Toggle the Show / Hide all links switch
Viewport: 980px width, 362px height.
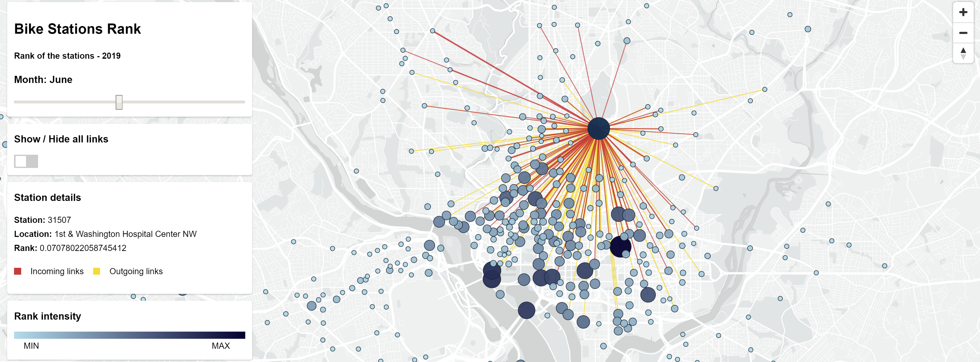(x=26, y=161)
